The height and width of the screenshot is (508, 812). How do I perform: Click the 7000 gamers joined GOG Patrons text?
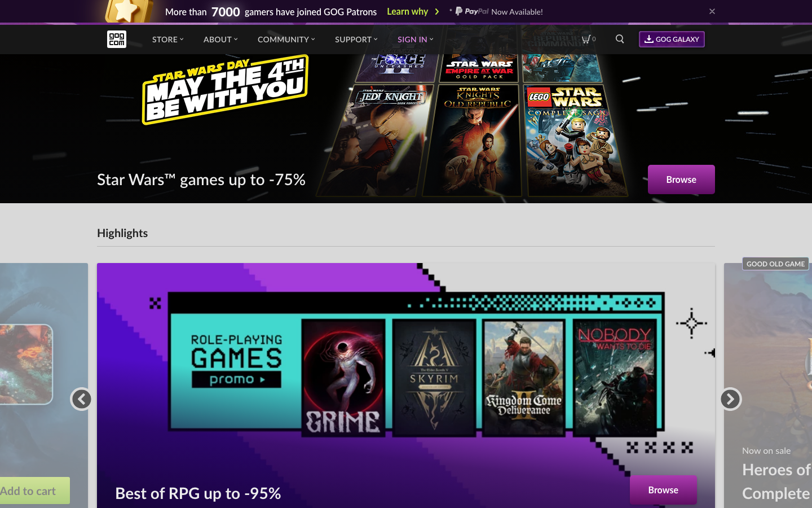click(x=271, y=11)
